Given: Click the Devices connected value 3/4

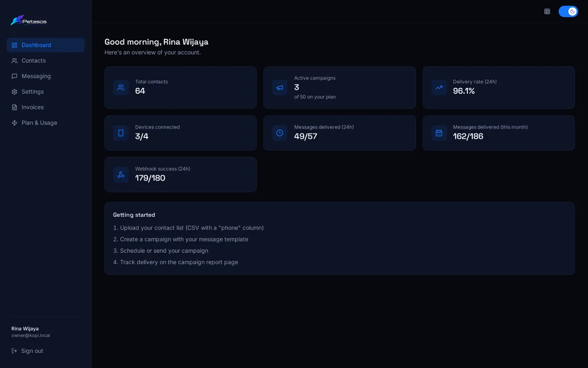Looking at the screenshot, I should coord(142,136).
